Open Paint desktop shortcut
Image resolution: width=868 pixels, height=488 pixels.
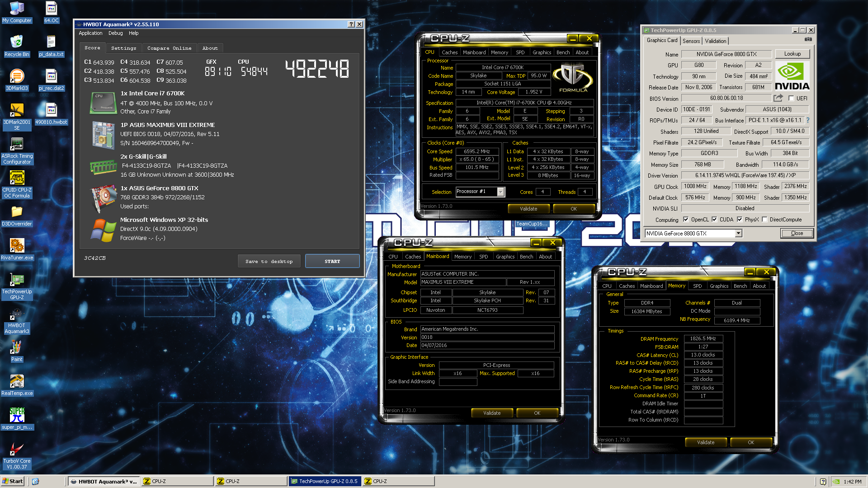17,351
